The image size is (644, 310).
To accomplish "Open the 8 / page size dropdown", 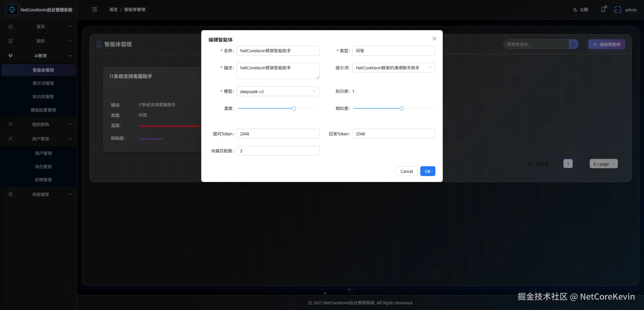I will click(603, 164).
